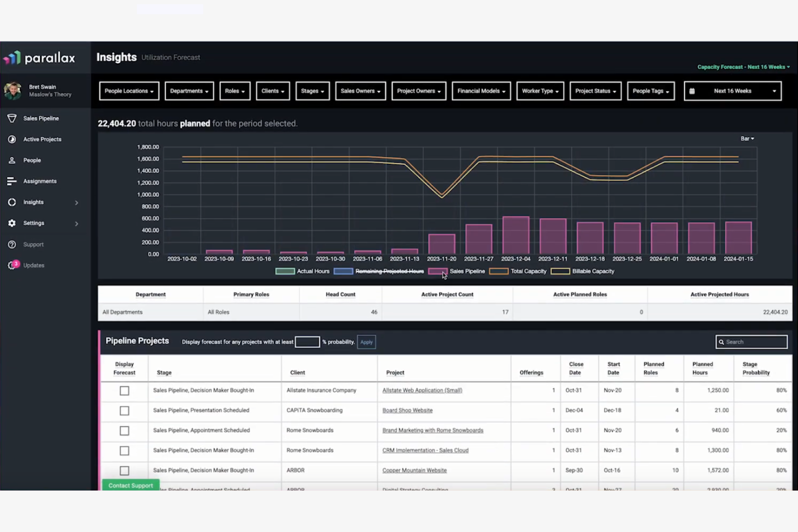The width and height of the screenshot is (798, 532).
Task: Open the Next 16 Weeks date range dropdown
Action: click(x=733, y=91)
